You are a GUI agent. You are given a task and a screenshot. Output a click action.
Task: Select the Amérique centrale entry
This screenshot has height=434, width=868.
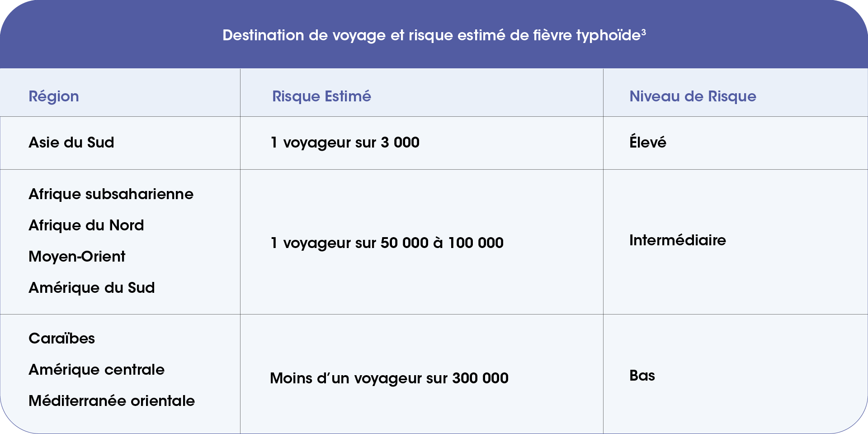pyautogui.click(x=96, y=370)
